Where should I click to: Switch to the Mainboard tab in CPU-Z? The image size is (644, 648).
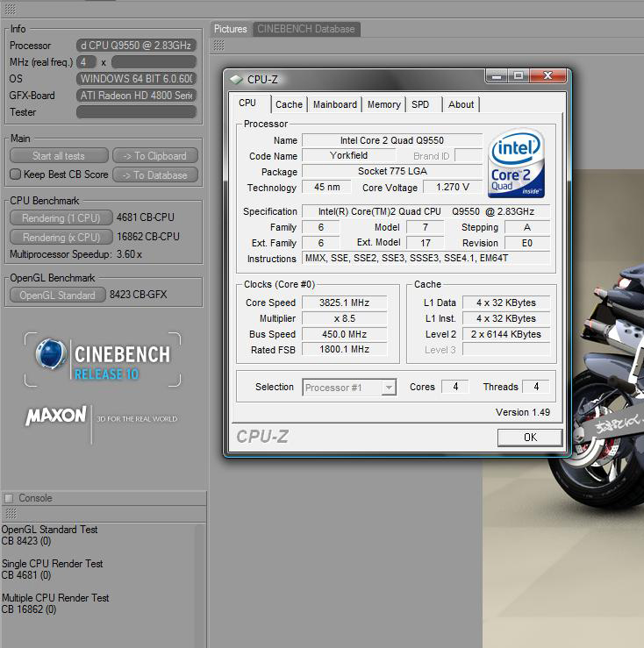(x=334, y=104)
